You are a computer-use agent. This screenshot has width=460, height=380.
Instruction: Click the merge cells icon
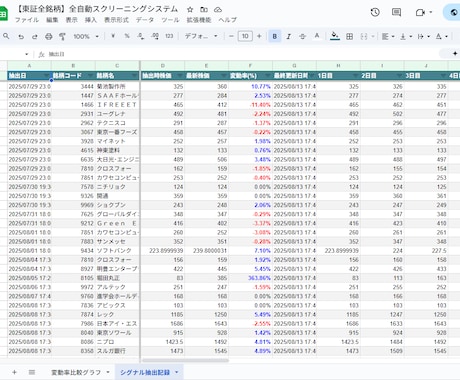pyautogui.click(x=364, y=36)
